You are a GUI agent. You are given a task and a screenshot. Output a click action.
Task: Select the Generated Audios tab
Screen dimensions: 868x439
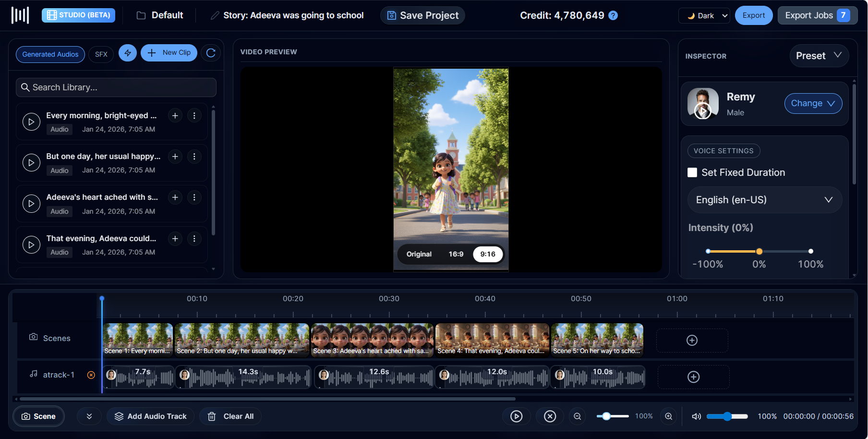click(50, 54)
